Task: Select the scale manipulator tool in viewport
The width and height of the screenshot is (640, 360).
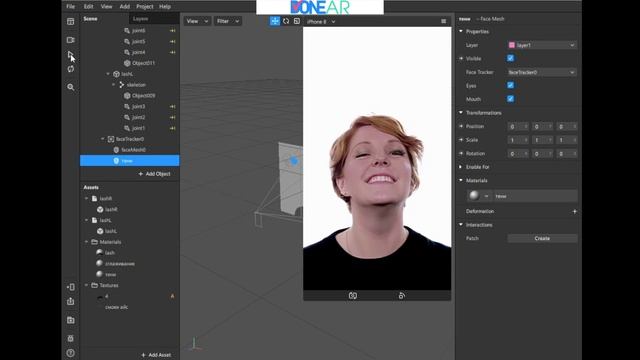Action: point(297,21)
